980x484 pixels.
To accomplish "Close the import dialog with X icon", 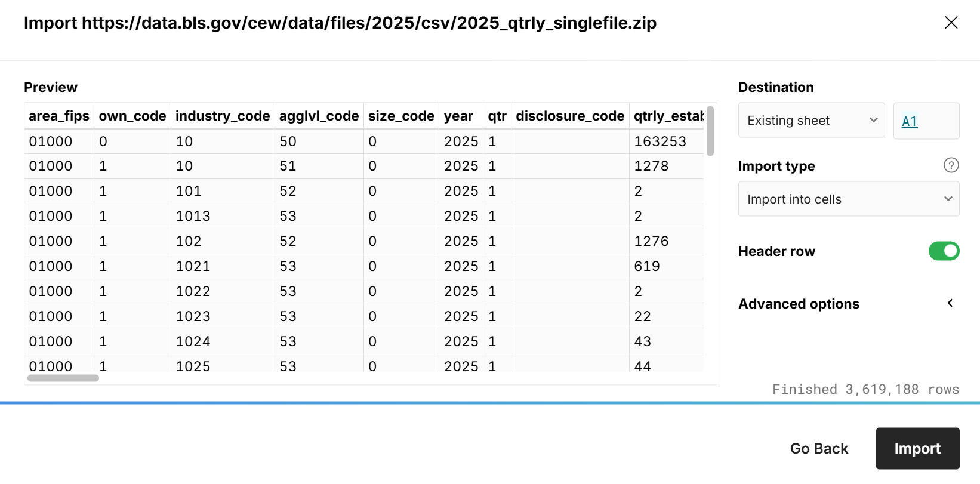I will 951,23.
